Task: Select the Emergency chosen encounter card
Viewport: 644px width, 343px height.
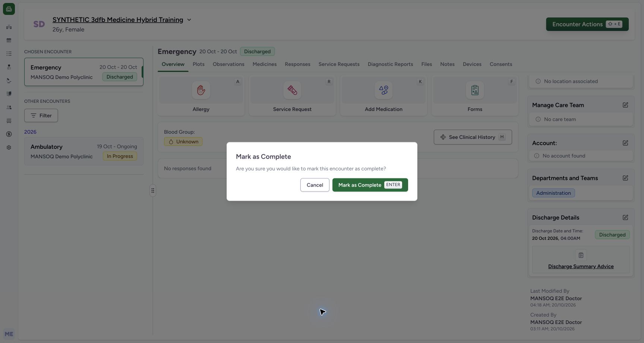Action: [x=84, y=72]
